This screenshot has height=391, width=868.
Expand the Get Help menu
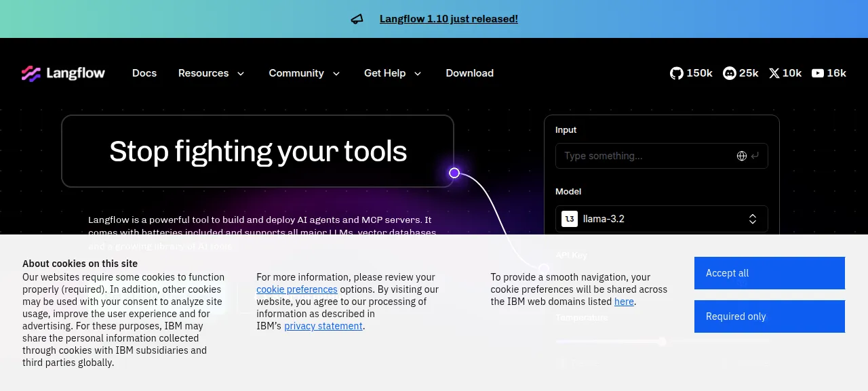pyautogui.click(x=393, y=73)
